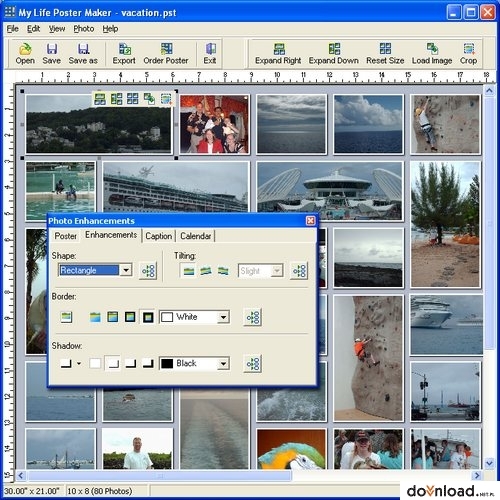
Task: Select the thickest border style icon
Action: coord(148,317)
